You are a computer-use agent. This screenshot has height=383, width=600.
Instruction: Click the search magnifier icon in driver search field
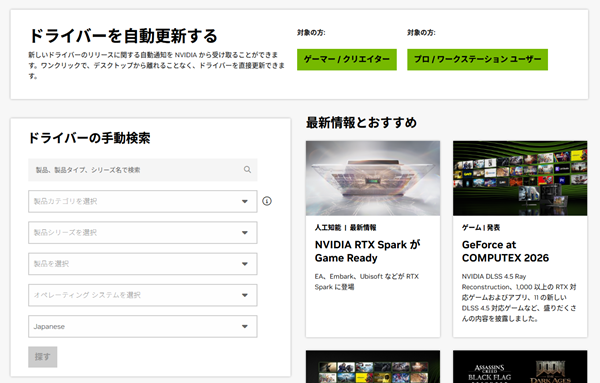tap(248, 169)
